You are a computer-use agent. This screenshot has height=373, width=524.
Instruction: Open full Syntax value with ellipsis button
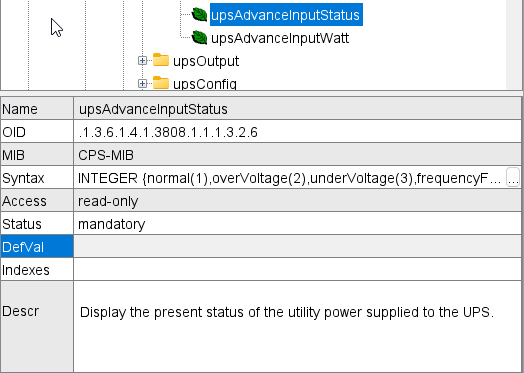[x=513, y=177]
